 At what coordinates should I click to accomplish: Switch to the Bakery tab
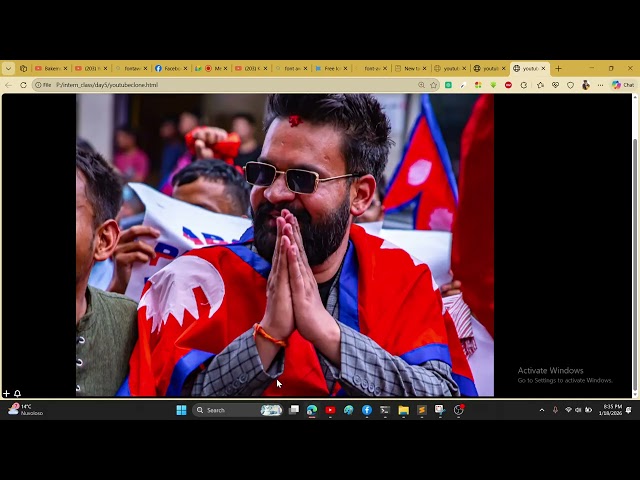pyautogui.click(x=49, y=68)
